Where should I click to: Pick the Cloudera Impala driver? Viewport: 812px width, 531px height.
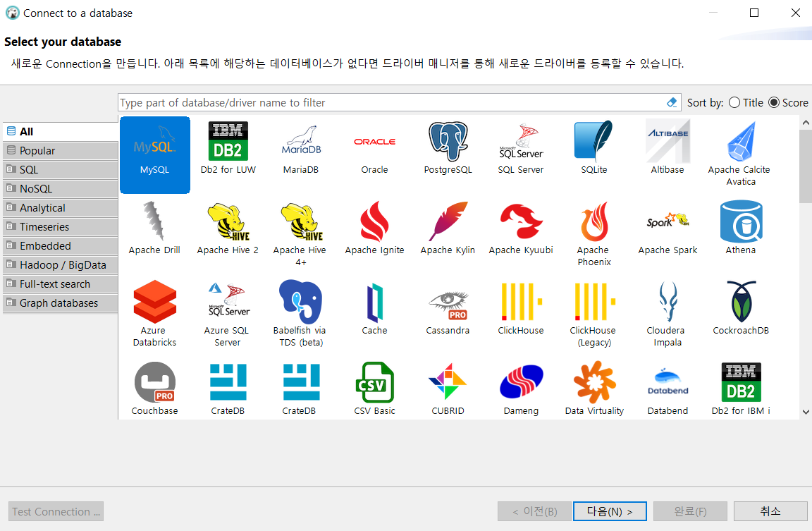coord(668,315)
